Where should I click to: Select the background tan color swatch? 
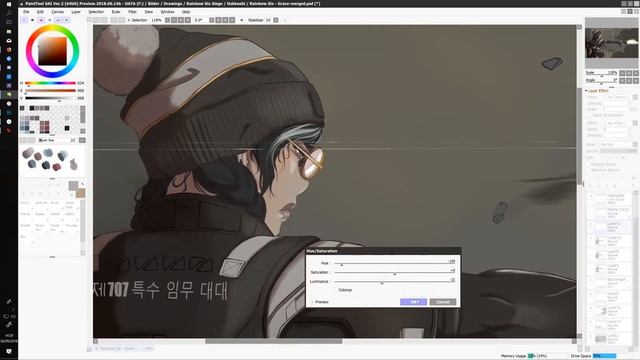[81, 193]
